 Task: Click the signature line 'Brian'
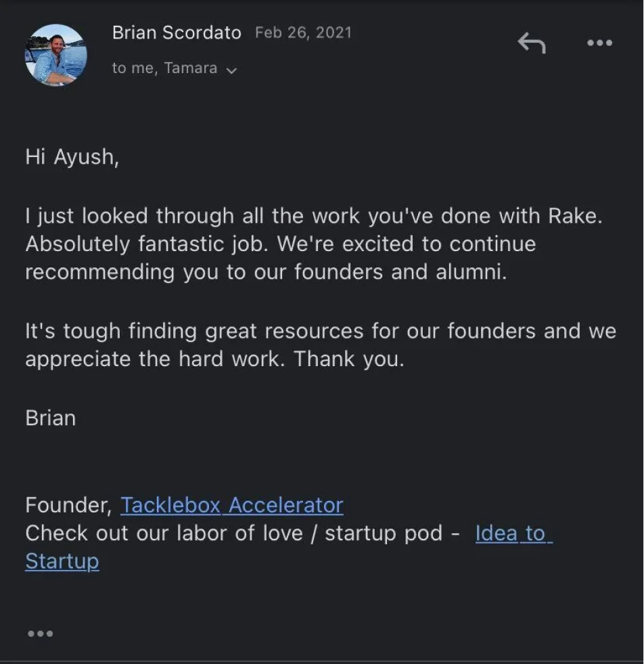[49, 418]
